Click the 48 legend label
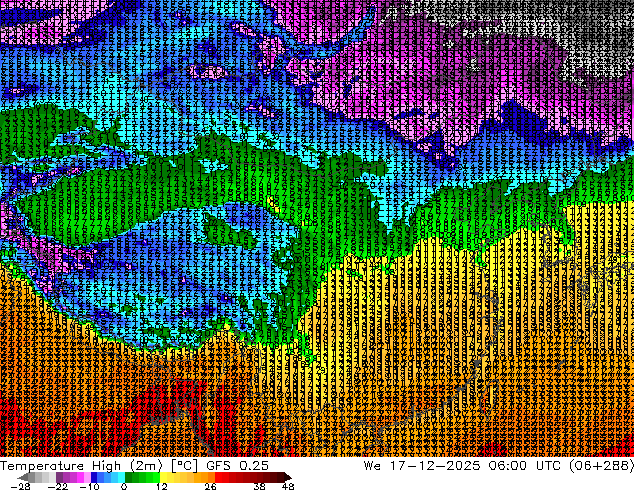Screen dimensions: 634x490 [x=288, y=486]
